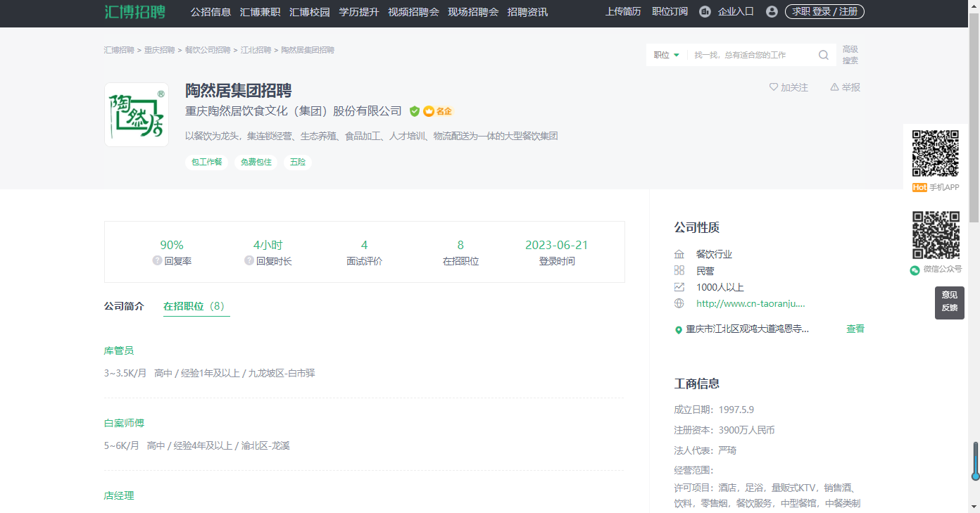
Task: Click the 五险 benefit tag
Action: click(x=298, y=162)
